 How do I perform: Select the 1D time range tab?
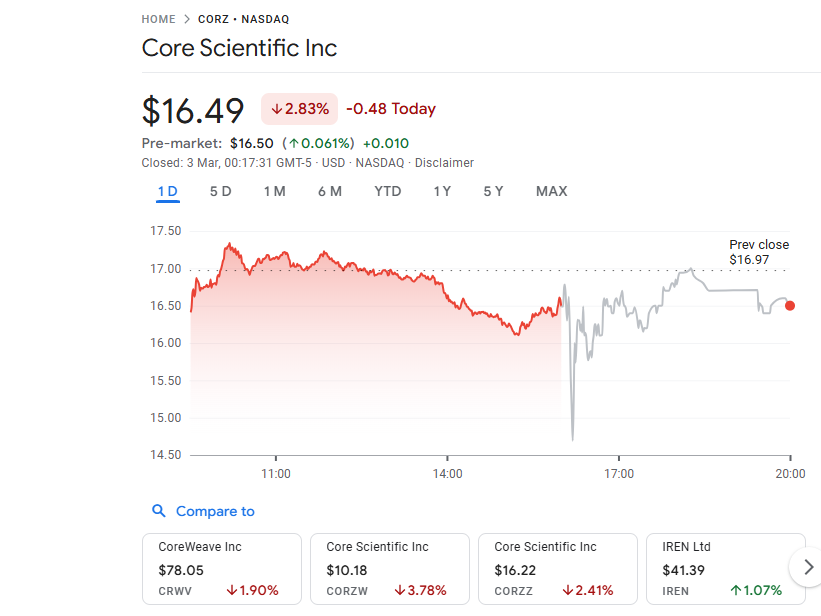pos(167,191)
